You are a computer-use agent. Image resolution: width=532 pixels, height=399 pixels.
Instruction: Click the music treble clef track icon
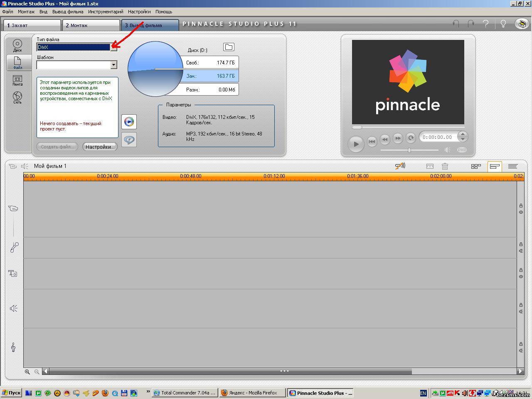click(x=13, y=347)
